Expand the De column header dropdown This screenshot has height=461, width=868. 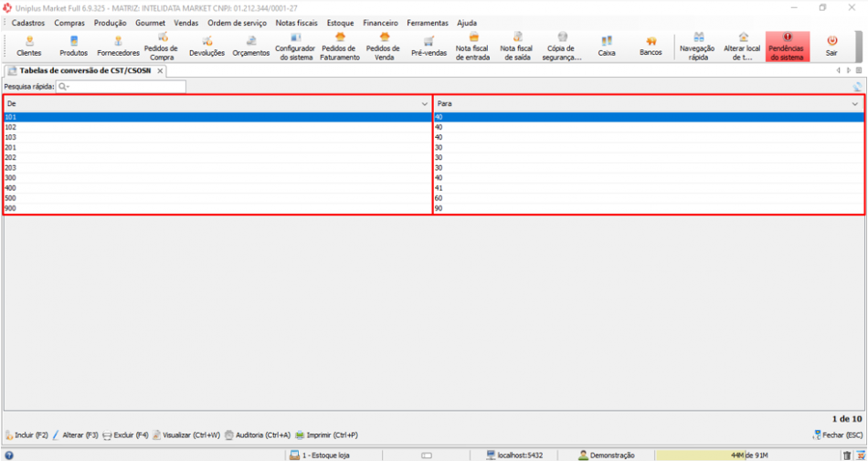[x=425, y=103]
